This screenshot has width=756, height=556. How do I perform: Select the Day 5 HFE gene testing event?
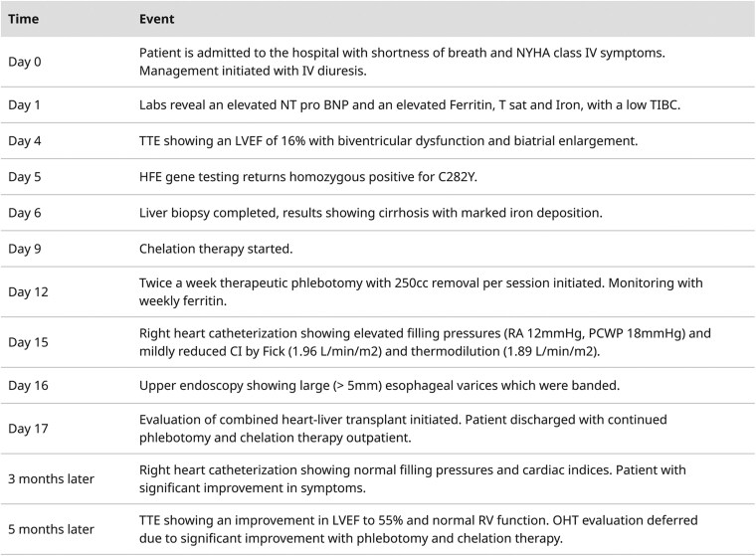pyautogui.click(x=308, y=177)
